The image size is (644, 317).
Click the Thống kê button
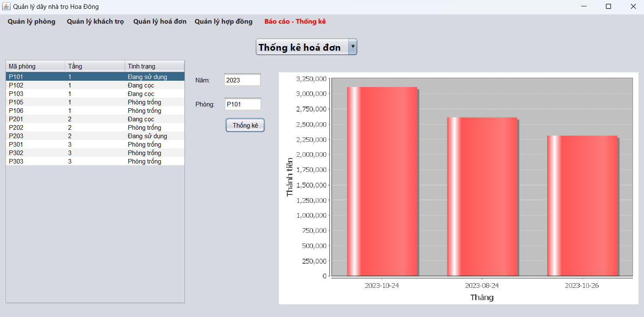click(x=245, y=126)
